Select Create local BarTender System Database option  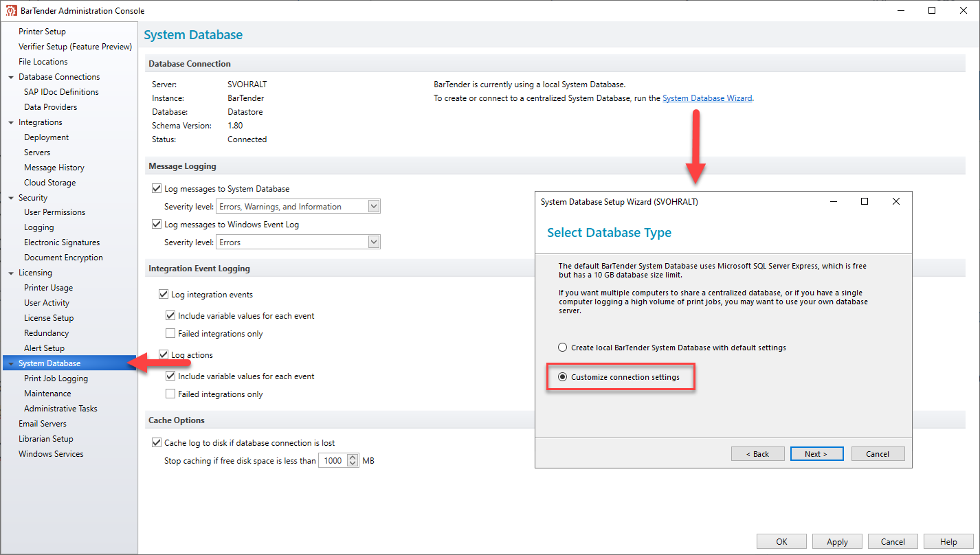[563, 348]
